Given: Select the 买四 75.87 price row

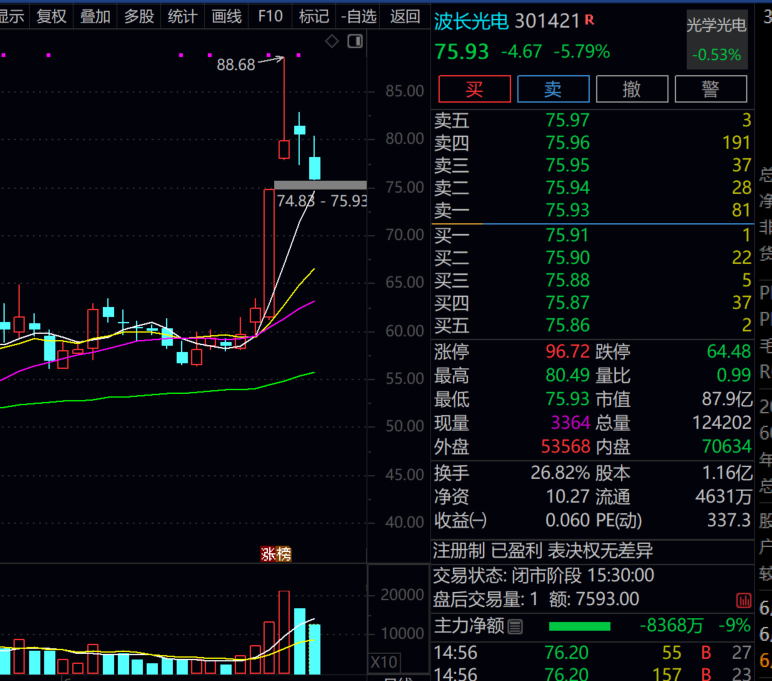Looking at the screenshot, I should pyautogui.click(x=592, y=303).
